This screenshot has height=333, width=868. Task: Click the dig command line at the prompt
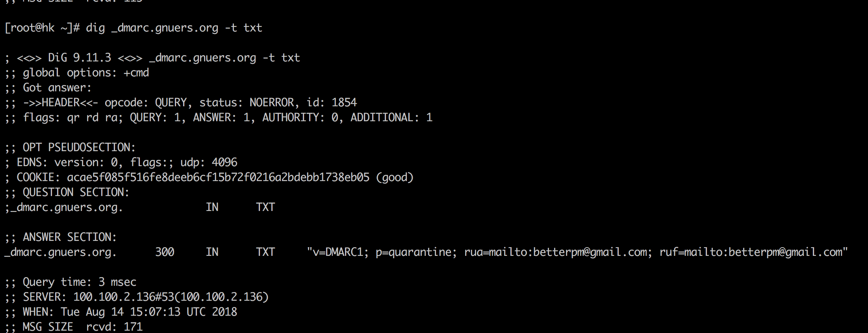[x=174, y=28]
